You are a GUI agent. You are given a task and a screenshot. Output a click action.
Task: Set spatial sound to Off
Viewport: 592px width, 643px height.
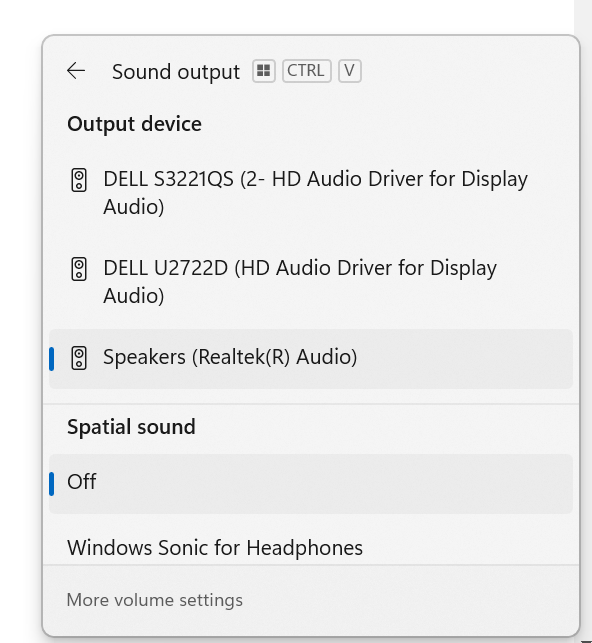pyautogui.click(x=311, y=484)
